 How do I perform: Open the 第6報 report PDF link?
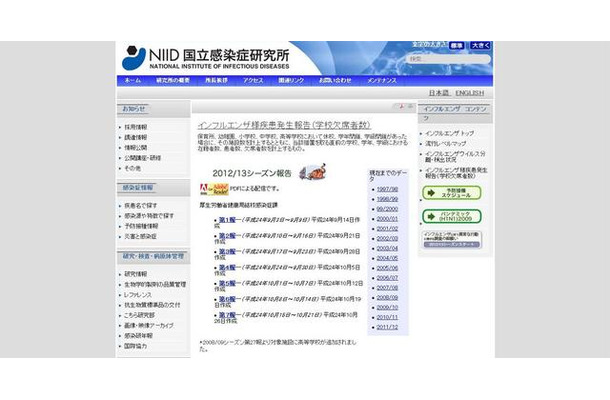(x=227, y=299)
